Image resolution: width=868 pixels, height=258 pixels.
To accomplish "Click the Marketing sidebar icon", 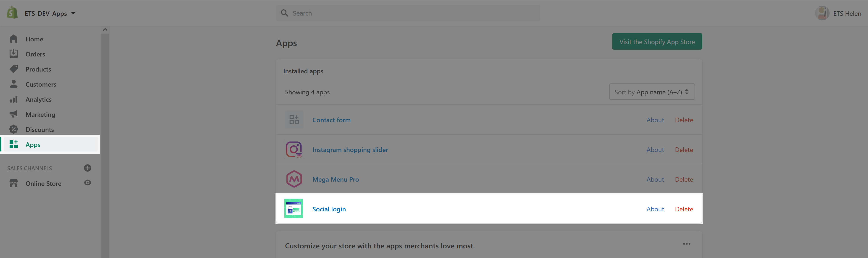I will point(14,114).
